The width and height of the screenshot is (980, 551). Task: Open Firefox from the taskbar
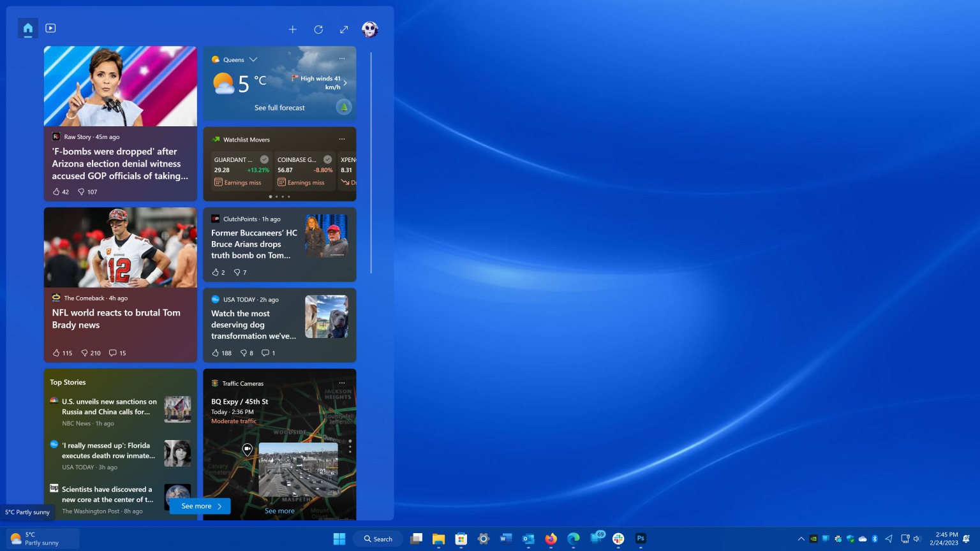pyautogui.click(x=551, y=539)
